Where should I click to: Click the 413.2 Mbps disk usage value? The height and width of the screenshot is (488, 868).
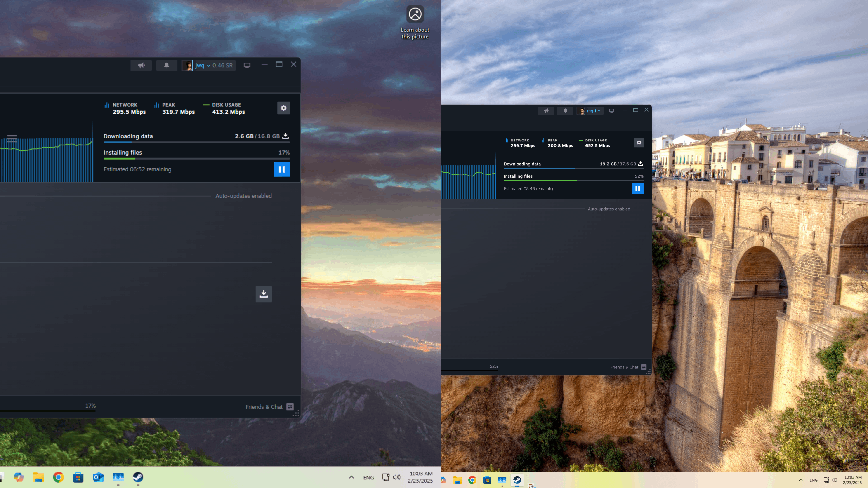(x=229, y=112)
